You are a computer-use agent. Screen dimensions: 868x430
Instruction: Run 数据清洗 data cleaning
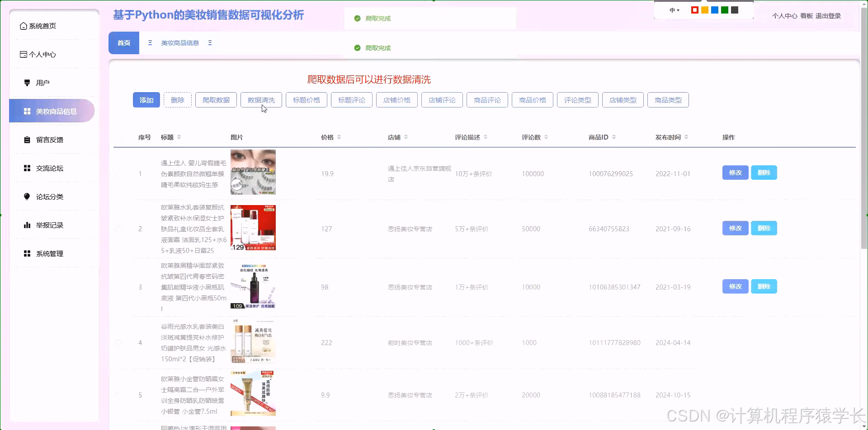261,100
